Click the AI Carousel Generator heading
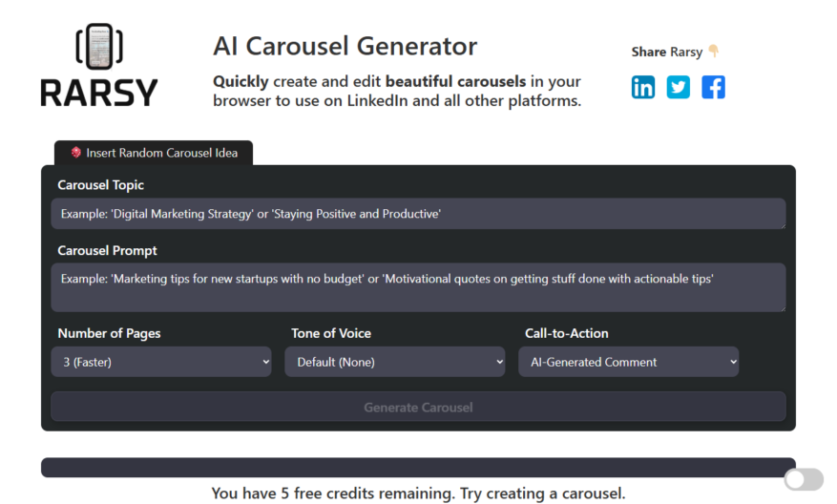 point(345,46)
